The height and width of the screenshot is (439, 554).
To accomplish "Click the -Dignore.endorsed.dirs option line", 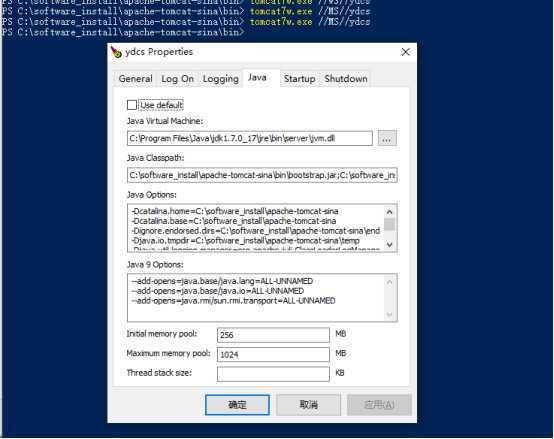I will [256, 231].
